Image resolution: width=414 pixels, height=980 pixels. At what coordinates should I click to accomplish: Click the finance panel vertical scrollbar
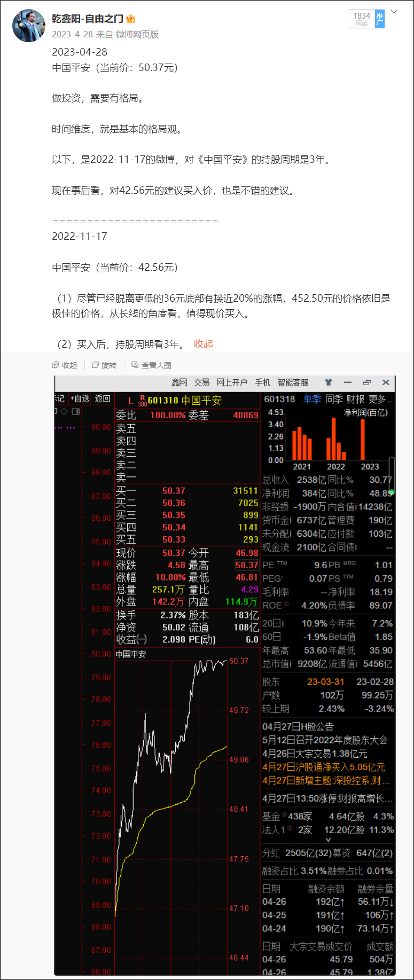point(392,475)
